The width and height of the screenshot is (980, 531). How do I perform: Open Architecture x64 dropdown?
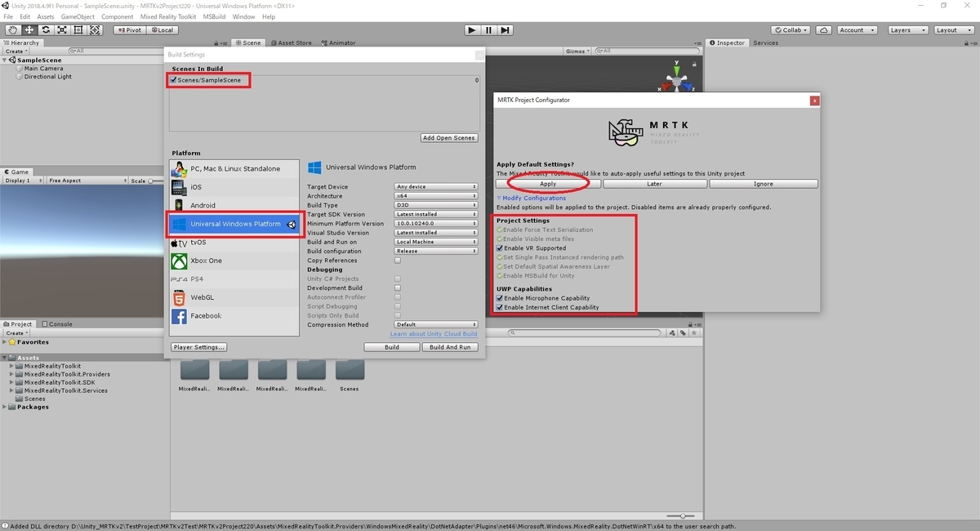point(436,196)
